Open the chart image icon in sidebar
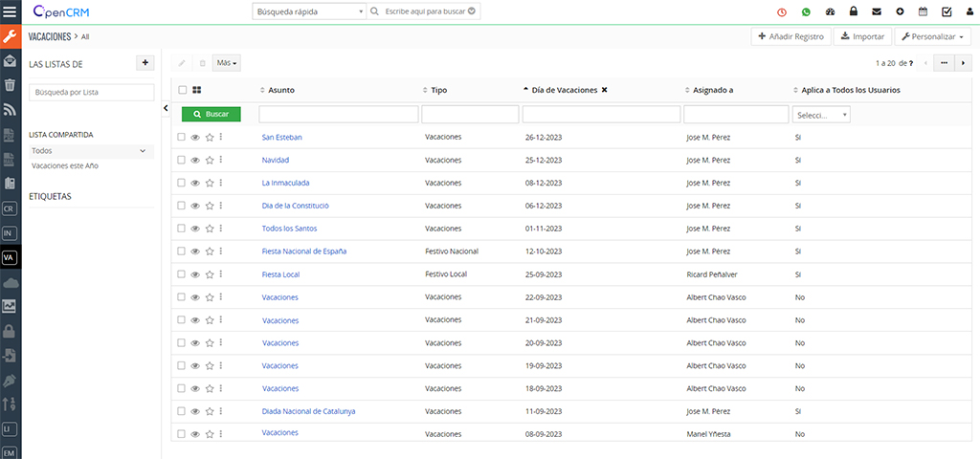Image resolution: width=980 pixels, height=459 pixels. click(10, 306)
